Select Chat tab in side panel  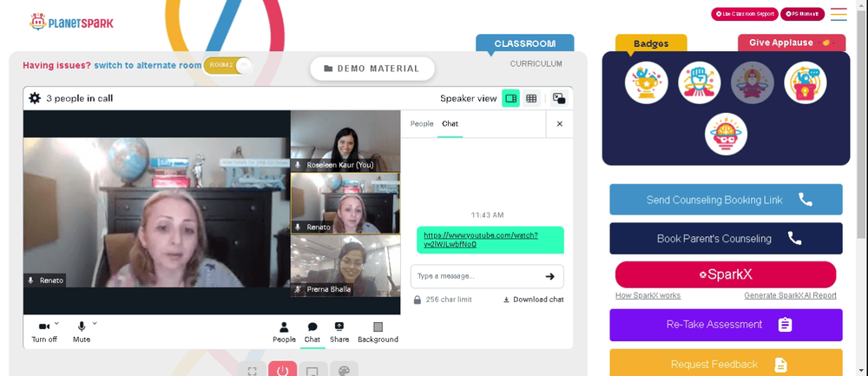450,124
